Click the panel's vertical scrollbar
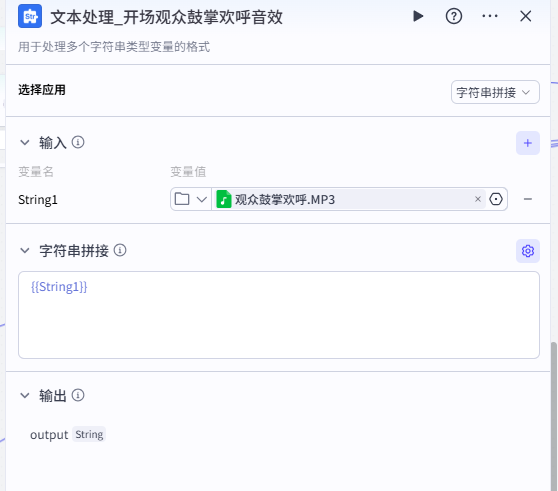 (554, 416)
